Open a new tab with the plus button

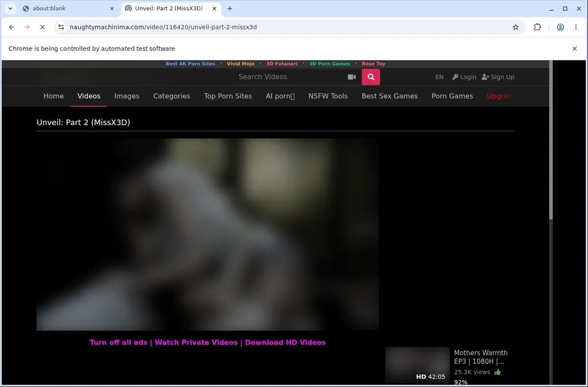(x=230, y=8)
